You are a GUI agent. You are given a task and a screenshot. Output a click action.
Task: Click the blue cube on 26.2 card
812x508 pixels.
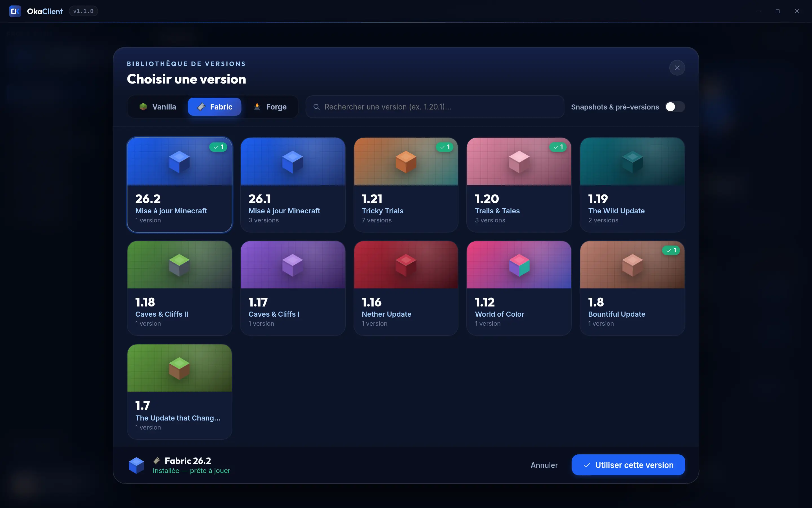(179, 162)
